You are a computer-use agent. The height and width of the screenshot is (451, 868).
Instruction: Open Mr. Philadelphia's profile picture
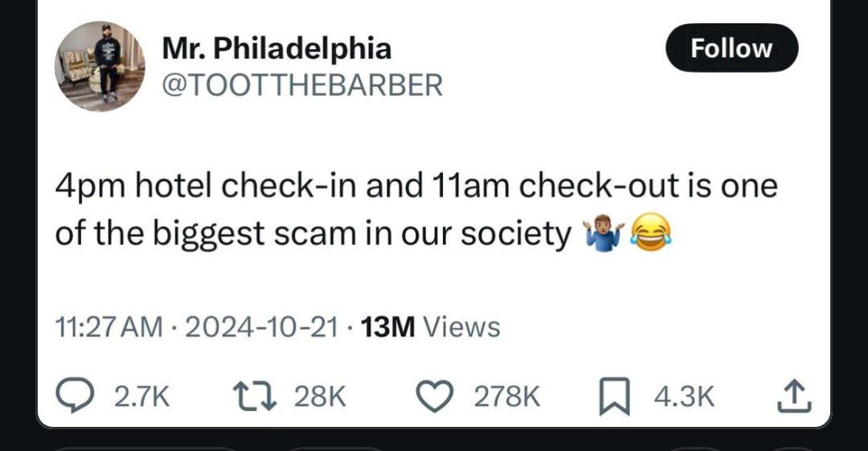100,66
